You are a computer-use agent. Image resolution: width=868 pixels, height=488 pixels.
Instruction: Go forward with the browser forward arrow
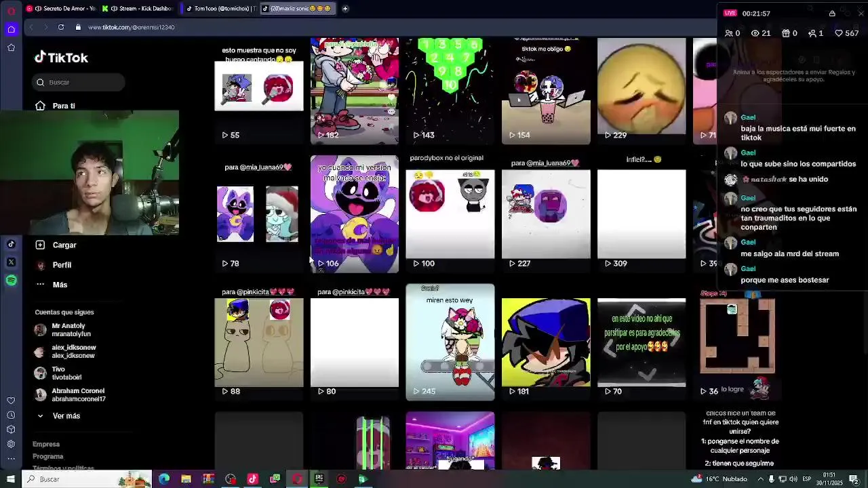(x=45, y=27)
